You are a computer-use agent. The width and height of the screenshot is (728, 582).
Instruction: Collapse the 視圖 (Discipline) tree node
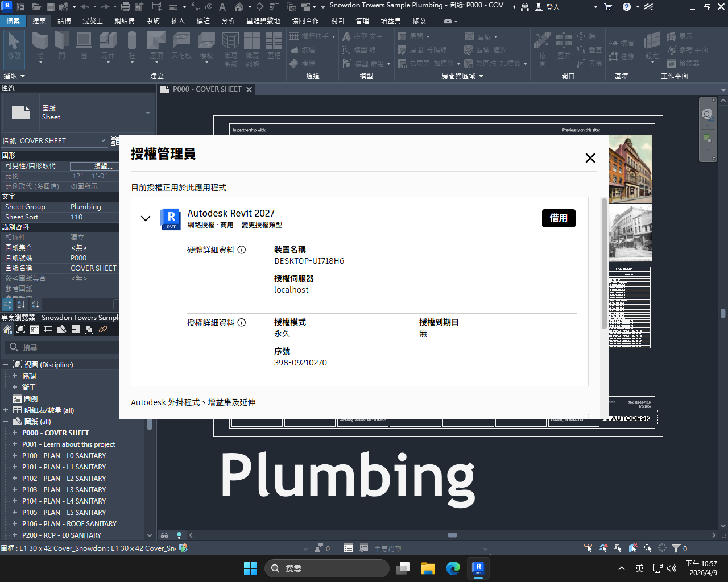click(x=6, y=365)
